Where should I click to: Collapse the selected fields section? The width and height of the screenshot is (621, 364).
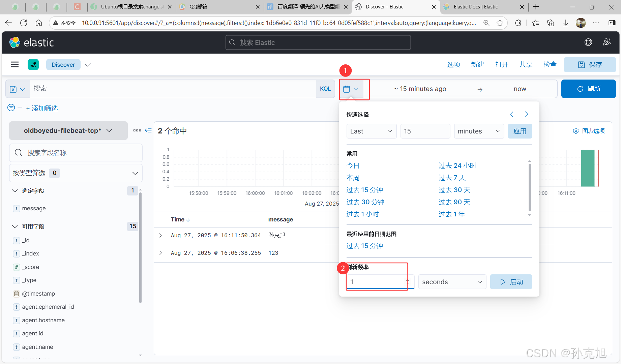(15, 191)
